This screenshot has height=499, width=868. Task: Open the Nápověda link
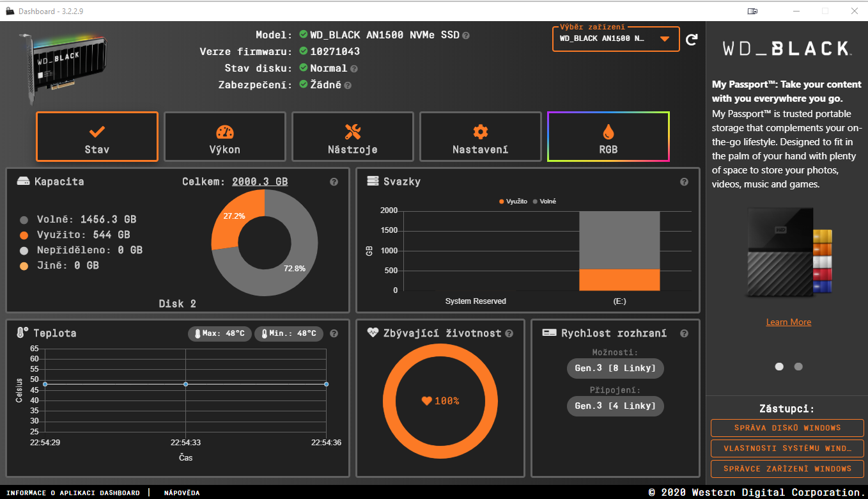pyautogui.click(x=182, y=493)
